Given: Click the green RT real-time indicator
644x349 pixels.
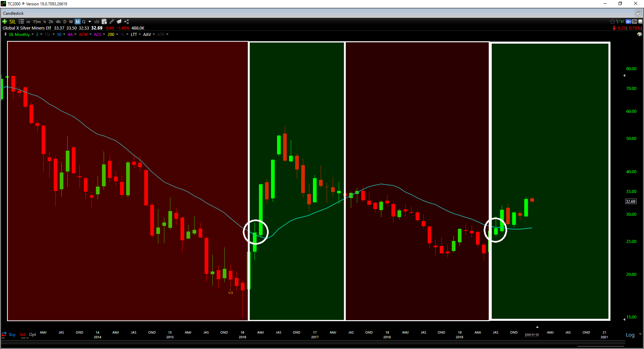Looking at the screenshot, I should tap(623, 21).
